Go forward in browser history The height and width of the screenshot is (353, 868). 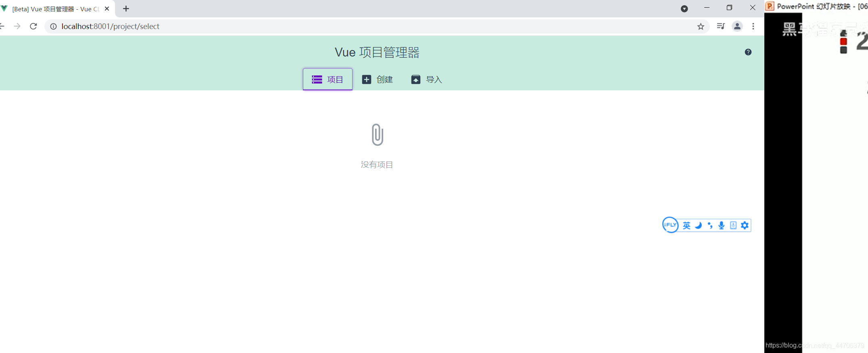tap(17, 26)
